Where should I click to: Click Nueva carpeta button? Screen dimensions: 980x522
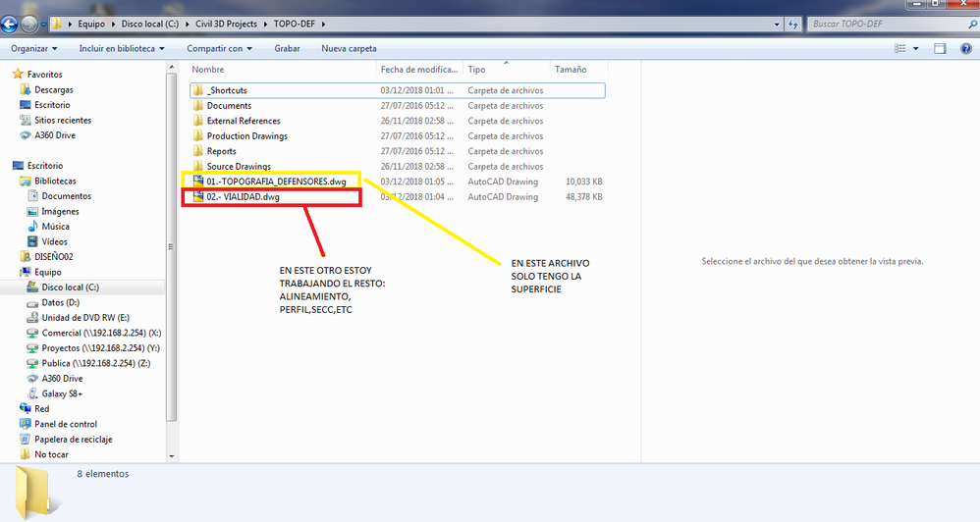[349, 49]
